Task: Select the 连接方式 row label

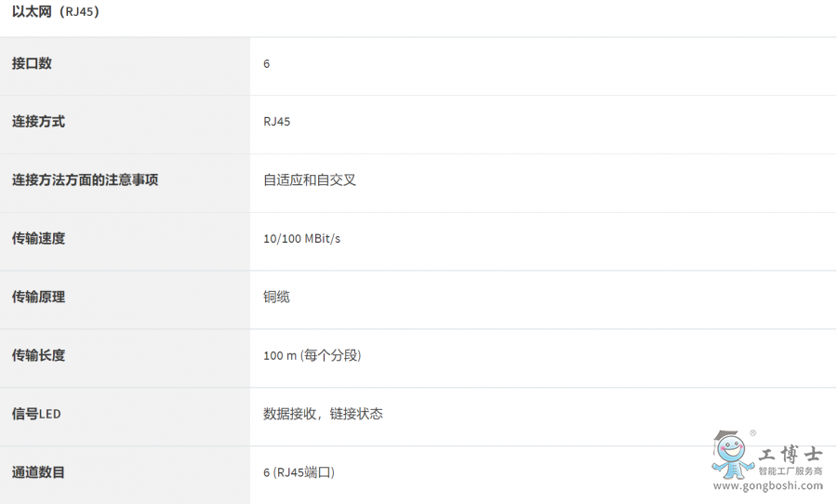Action: 38,122
